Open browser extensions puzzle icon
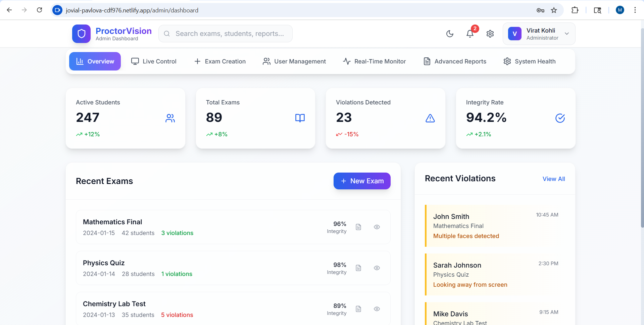 pos(575,10)
